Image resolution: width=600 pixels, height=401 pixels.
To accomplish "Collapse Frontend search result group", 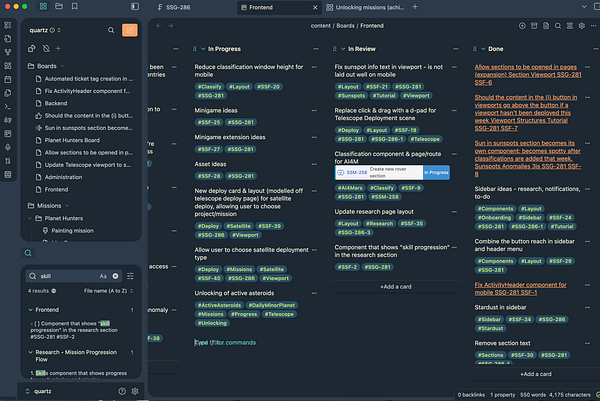I will pos(30,310).
